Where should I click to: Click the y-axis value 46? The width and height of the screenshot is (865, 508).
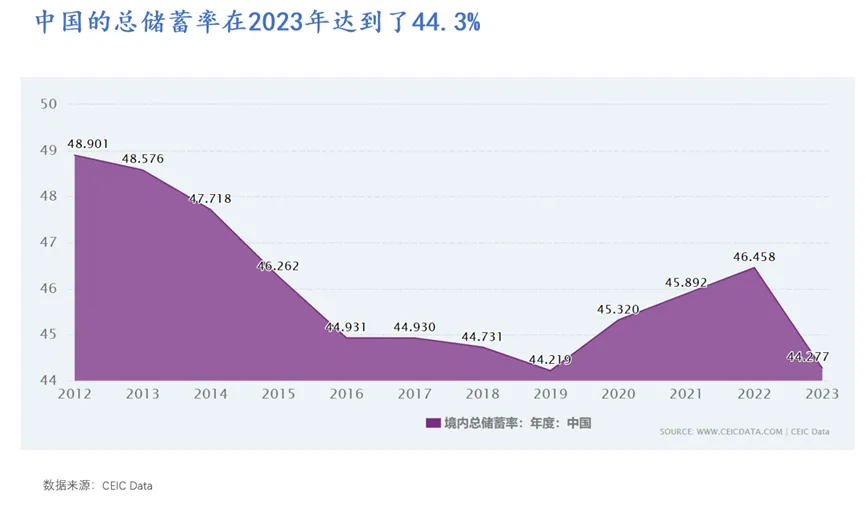49,288
